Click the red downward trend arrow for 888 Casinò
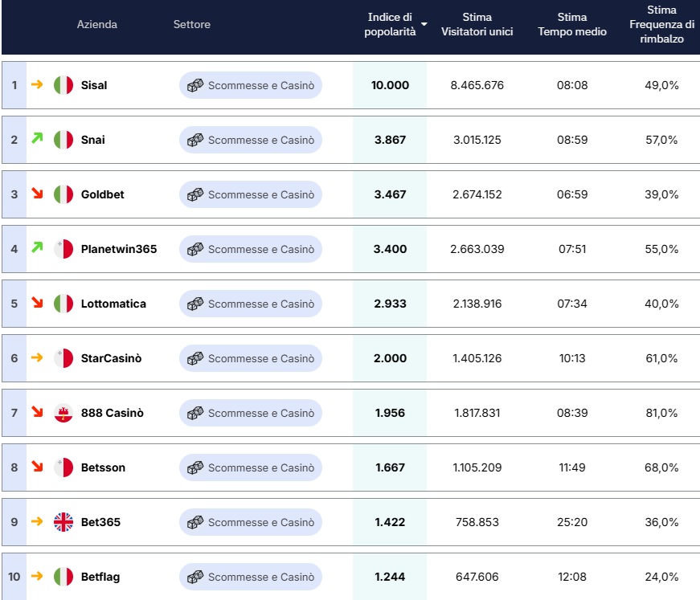 point(37,411)
